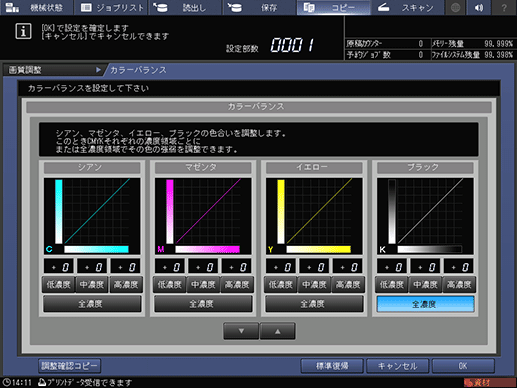517x388 pixels.
Task: Select 中濃度 under シアン
Action: click(x=92, y=285)
